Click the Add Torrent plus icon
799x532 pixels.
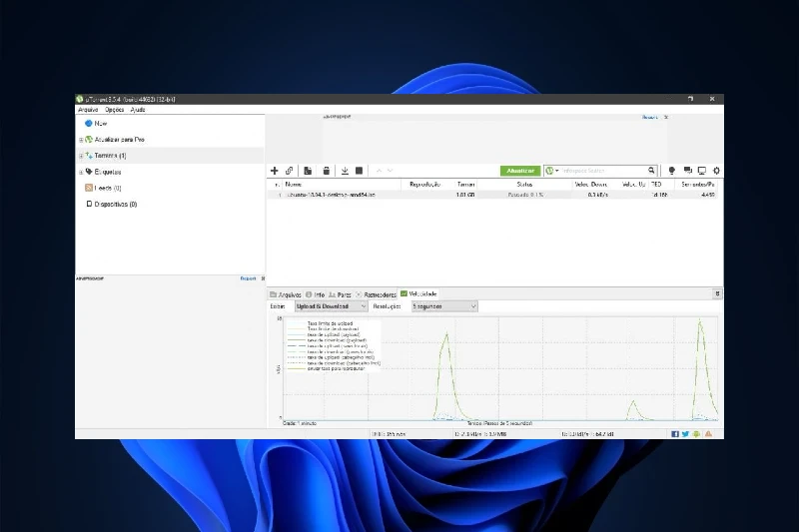pyautogui.click(x=275, y=171)
